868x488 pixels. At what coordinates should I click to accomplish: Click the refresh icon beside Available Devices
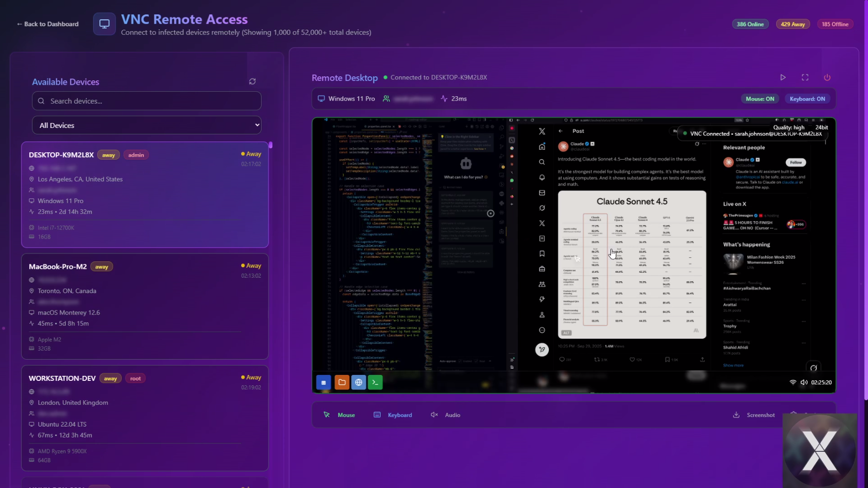coord(252,81)
